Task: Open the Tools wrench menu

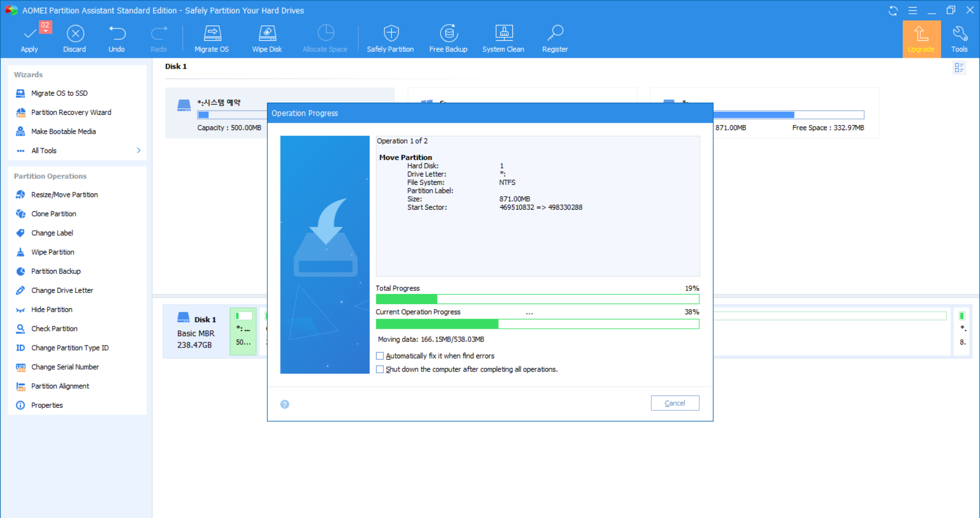Action: tap(960, 39)
